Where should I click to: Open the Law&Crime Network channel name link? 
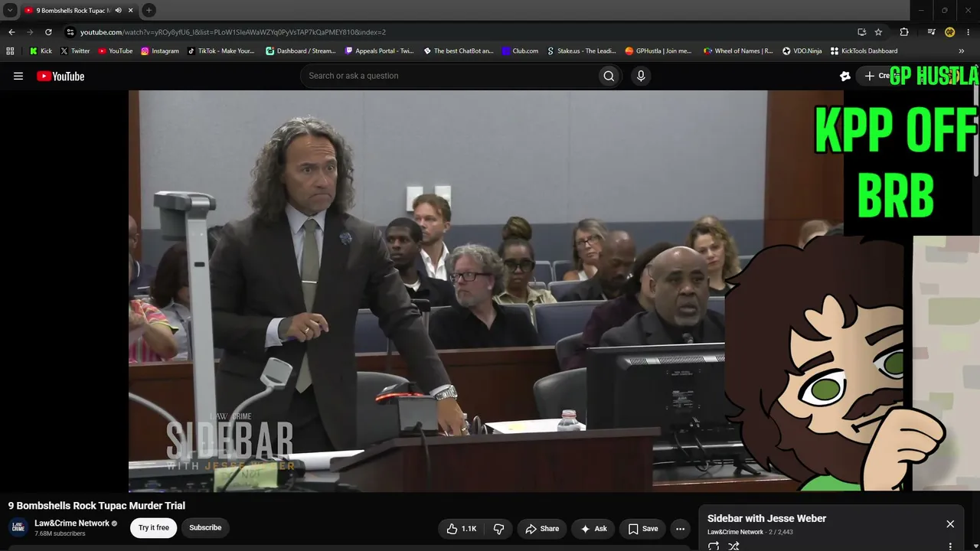[72, 523]
